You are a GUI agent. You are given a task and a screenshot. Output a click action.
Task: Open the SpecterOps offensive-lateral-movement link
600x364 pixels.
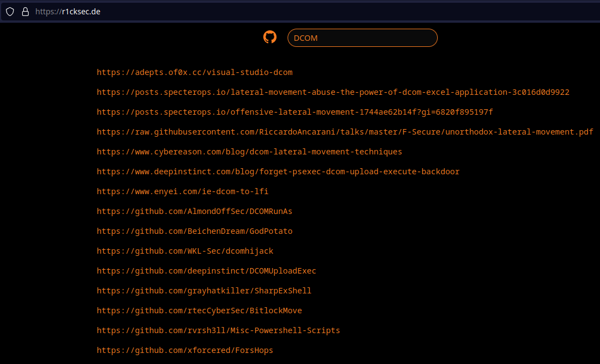click(x=295, y=112)
